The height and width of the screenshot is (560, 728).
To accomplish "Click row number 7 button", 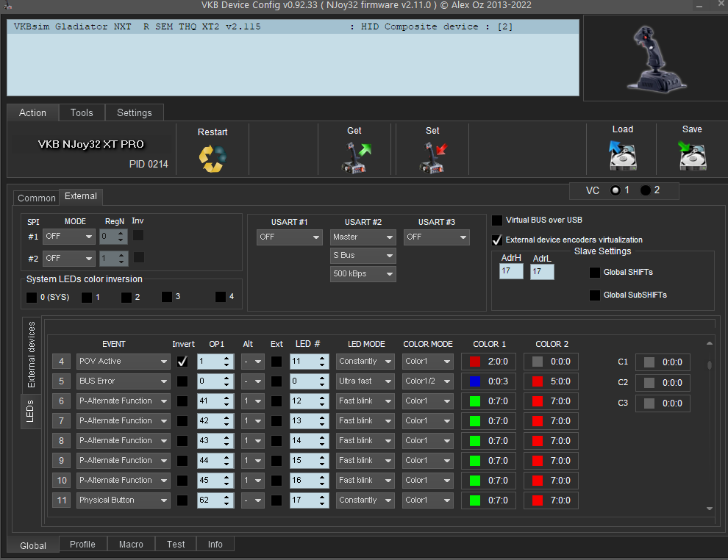I will pyautogui.click(x=61, y=421).
